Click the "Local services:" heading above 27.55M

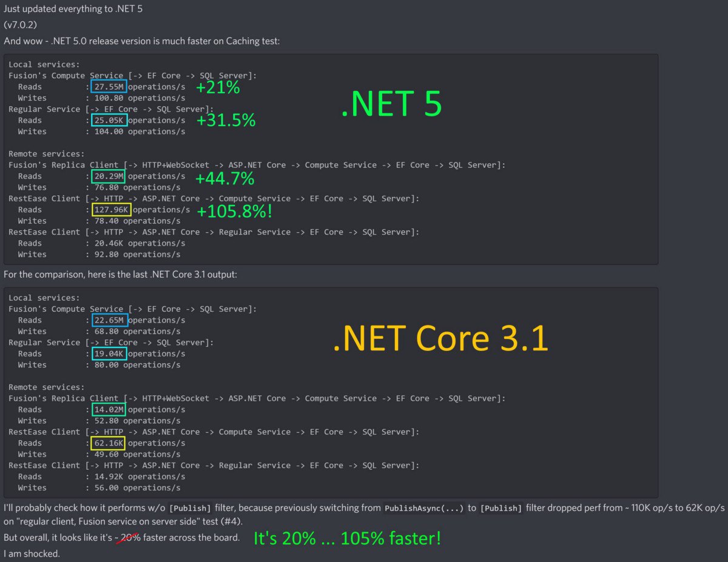[x=44, y=64]
